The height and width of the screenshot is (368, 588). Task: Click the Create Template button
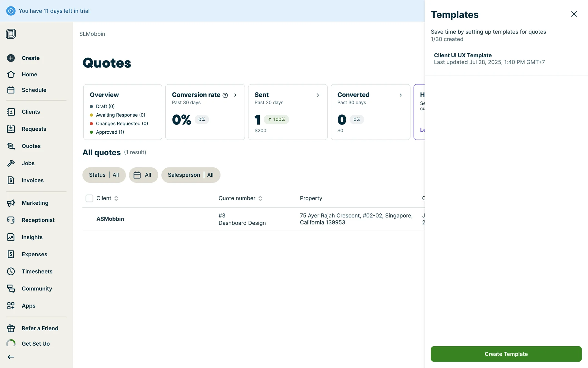(x=506, y=354)
